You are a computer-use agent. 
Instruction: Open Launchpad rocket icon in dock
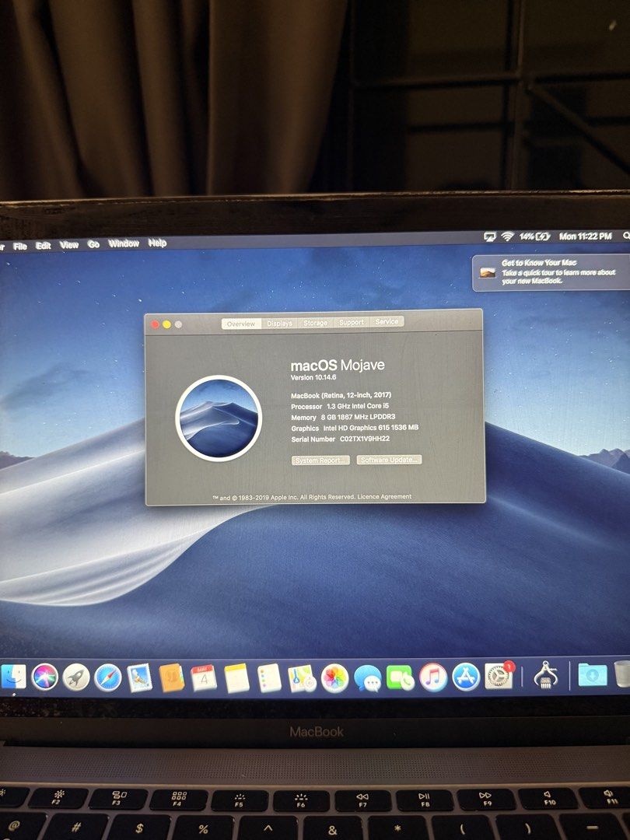tap(76, 677)
